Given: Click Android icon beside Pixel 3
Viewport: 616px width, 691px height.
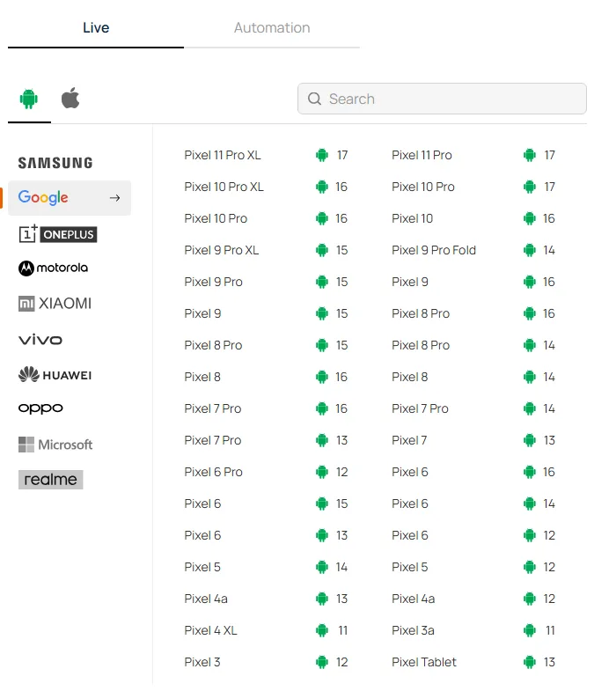Looking at the screenshot, I should tap(322, 662).
